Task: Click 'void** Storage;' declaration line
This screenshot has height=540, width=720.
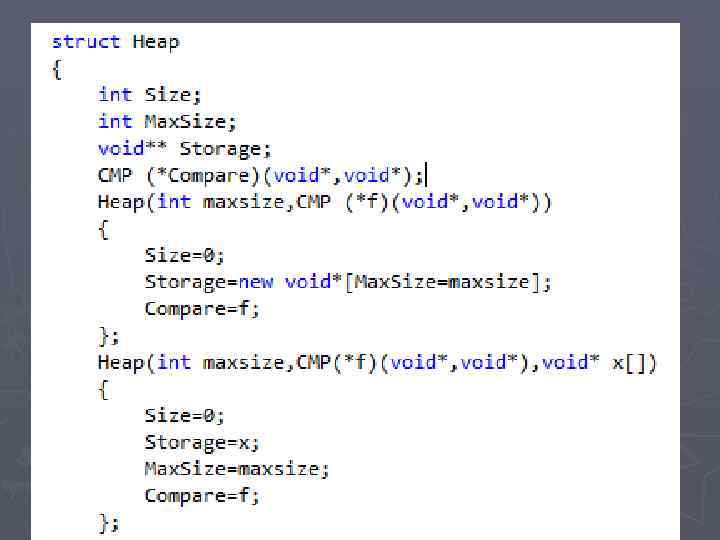Action: point(185,149)
